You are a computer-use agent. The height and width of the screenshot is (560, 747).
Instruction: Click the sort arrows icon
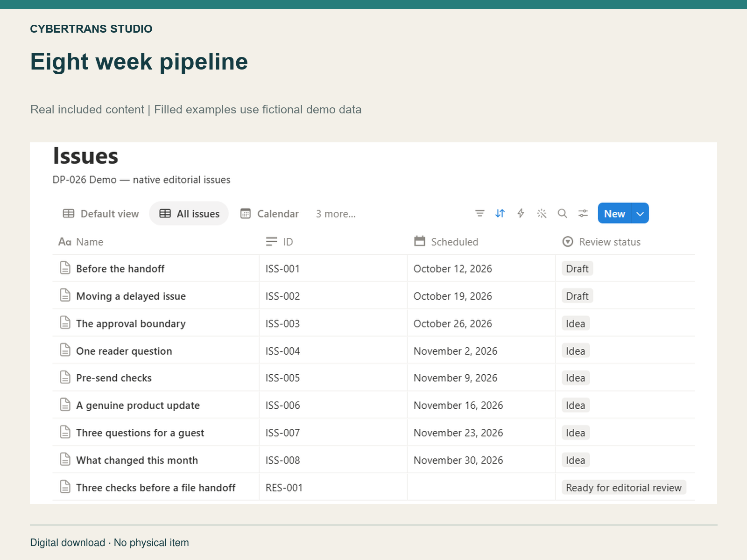(500, 213)
